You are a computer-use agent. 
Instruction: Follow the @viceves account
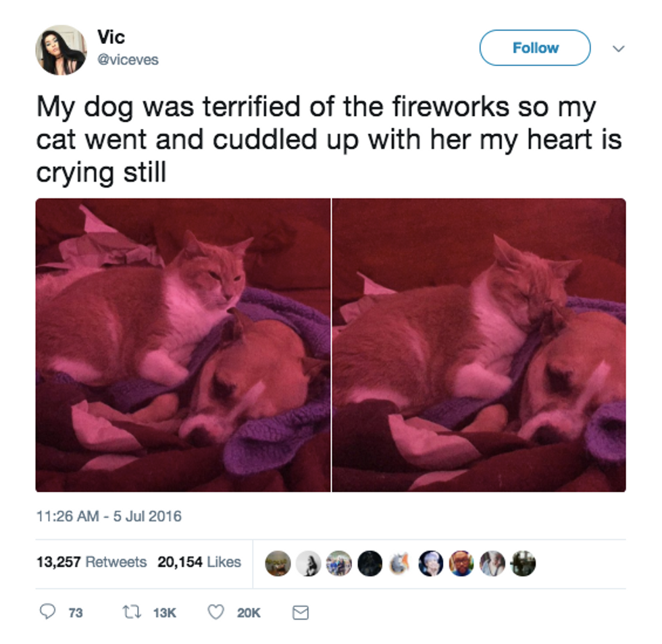coord(535,48)
